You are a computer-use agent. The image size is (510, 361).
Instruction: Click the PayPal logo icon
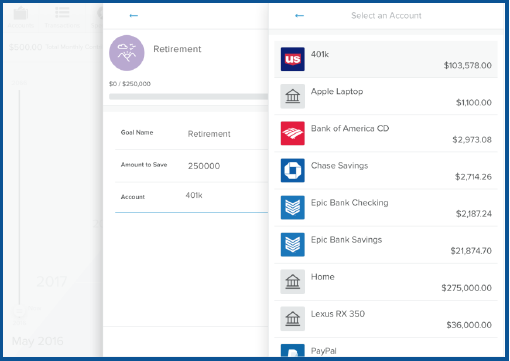click(x=292, y=350)
